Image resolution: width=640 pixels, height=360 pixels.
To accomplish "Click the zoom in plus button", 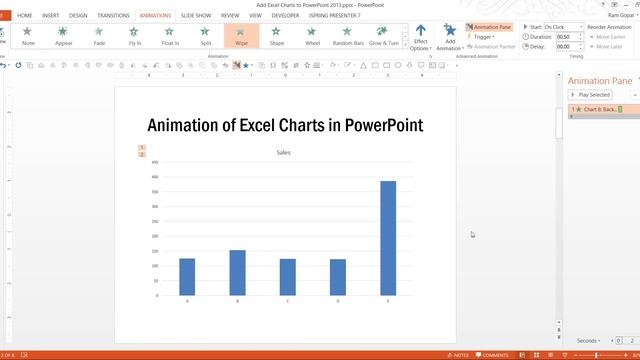I will 625,356.
